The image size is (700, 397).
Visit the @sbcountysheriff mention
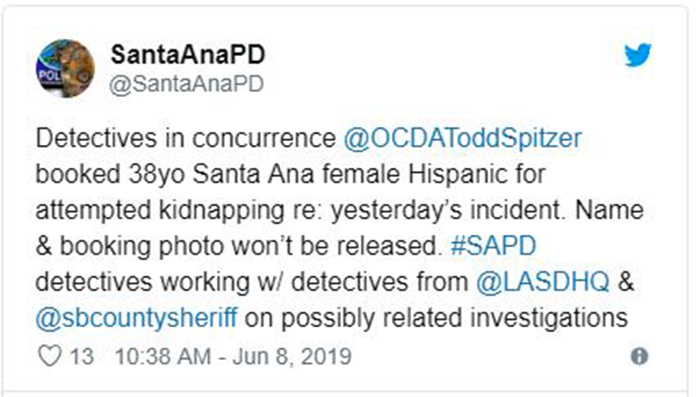tap(136, 318)
